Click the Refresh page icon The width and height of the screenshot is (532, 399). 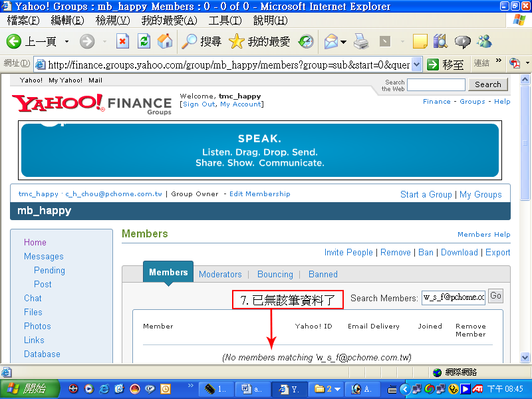[x=144, y=42]
